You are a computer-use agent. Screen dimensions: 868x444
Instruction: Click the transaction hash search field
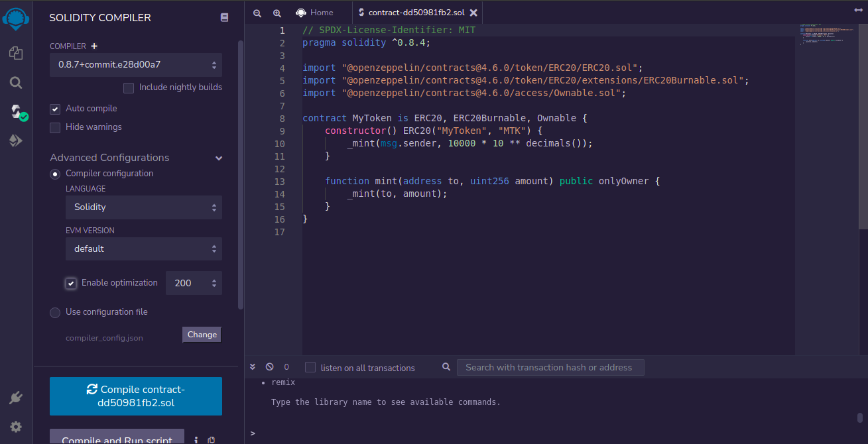550,367
